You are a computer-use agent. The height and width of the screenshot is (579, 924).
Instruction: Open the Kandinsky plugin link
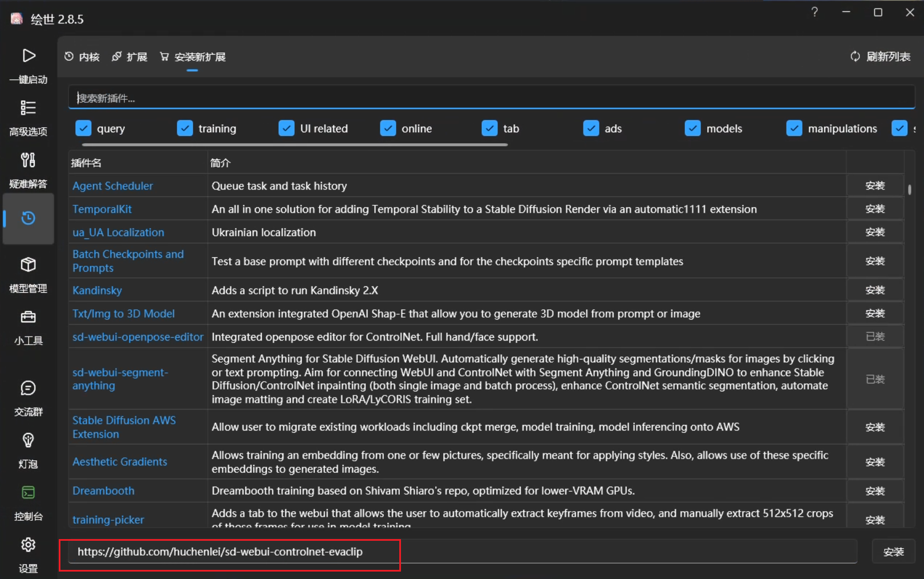click(97, 290)
